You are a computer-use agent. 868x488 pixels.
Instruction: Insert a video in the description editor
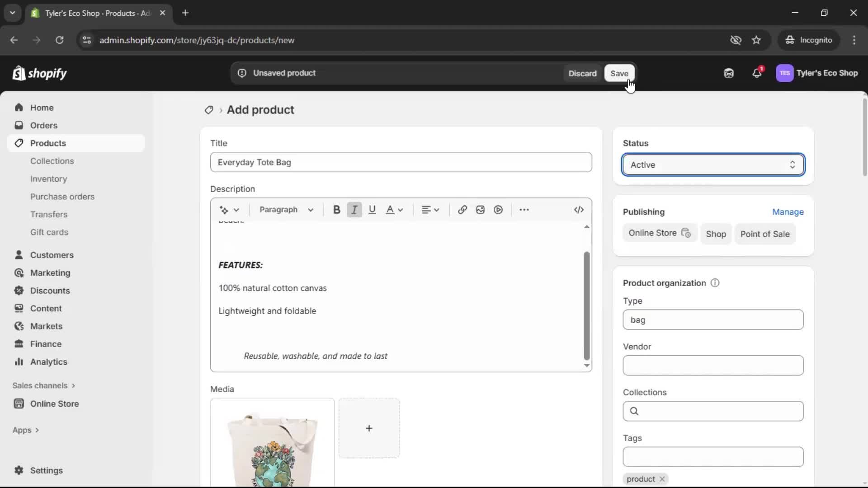coord(498,209)
